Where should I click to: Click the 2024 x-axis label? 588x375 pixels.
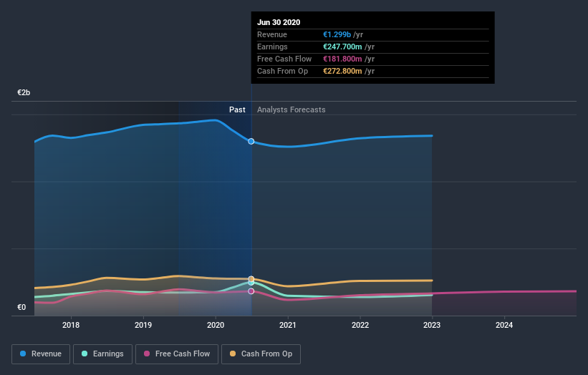click(x=504, y=325)
